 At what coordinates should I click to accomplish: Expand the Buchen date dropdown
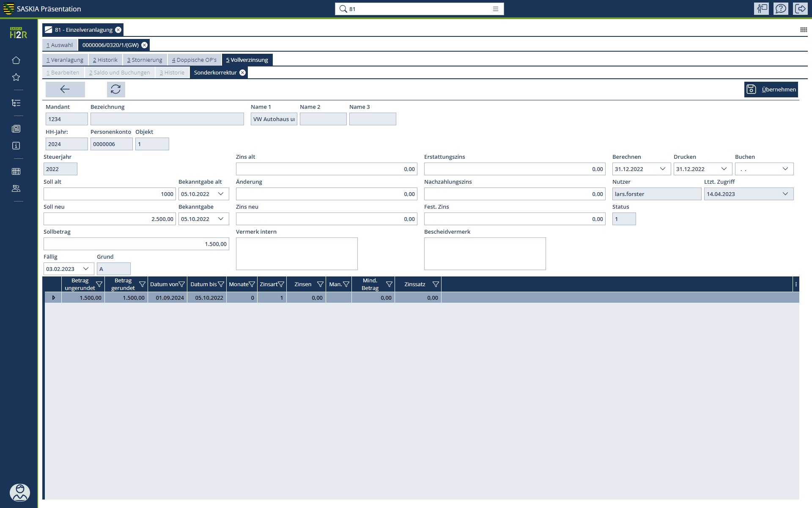pyautogui.click(x=785, y=169)
